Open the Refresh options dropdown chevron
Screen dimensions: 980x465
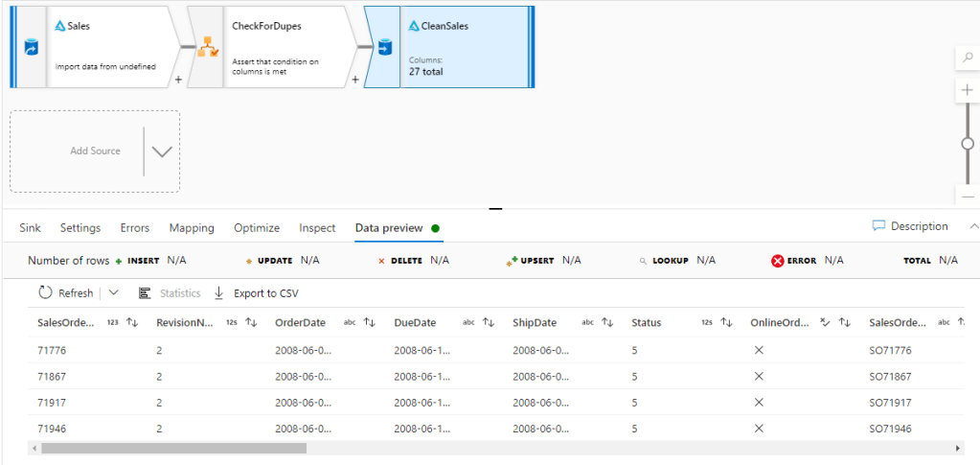[113, 292]
